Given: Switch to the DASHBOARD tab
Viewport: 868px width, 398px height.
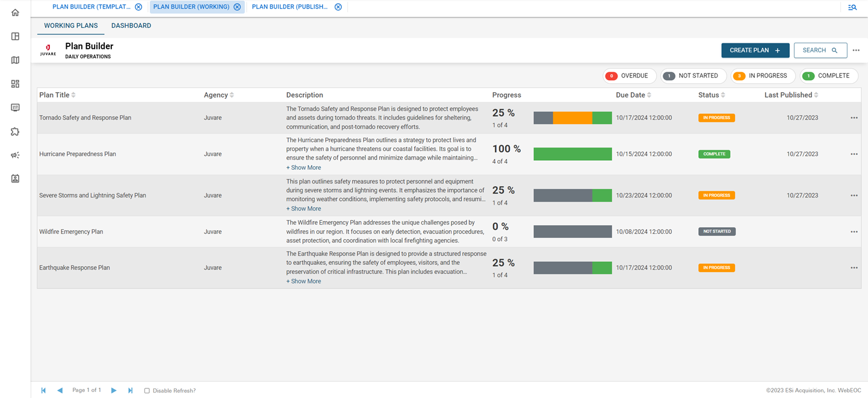Looking at the screenshot, I should tap(131, 26).
